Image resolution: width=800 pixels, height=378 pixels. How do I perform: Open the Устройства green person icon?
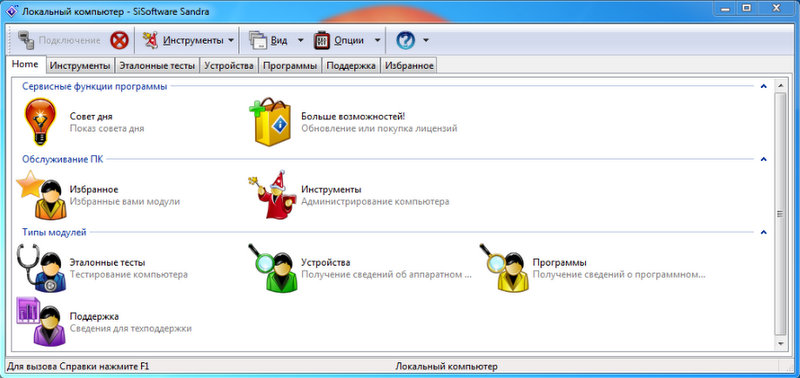tap(273, 268)
